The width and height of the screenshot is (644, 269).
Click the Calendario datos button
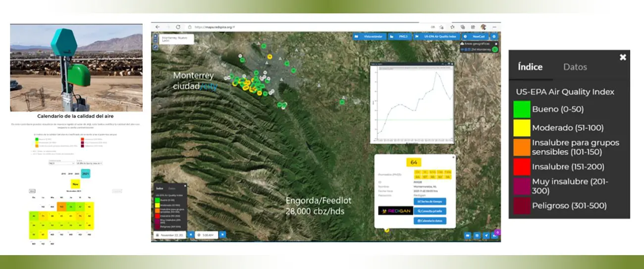(x=430, y=220)
